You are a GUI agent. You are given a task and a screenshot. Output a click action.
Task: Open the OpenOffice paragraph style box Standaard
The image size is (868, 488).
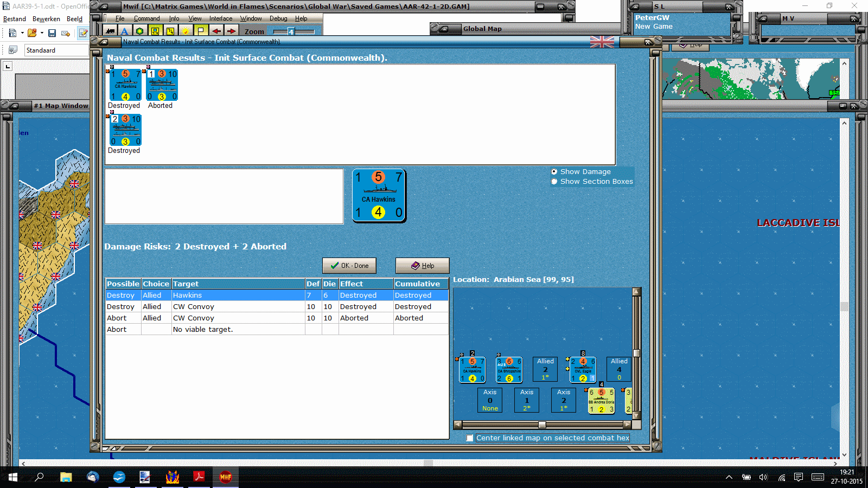pyautogui.click(x=56, y=50)
